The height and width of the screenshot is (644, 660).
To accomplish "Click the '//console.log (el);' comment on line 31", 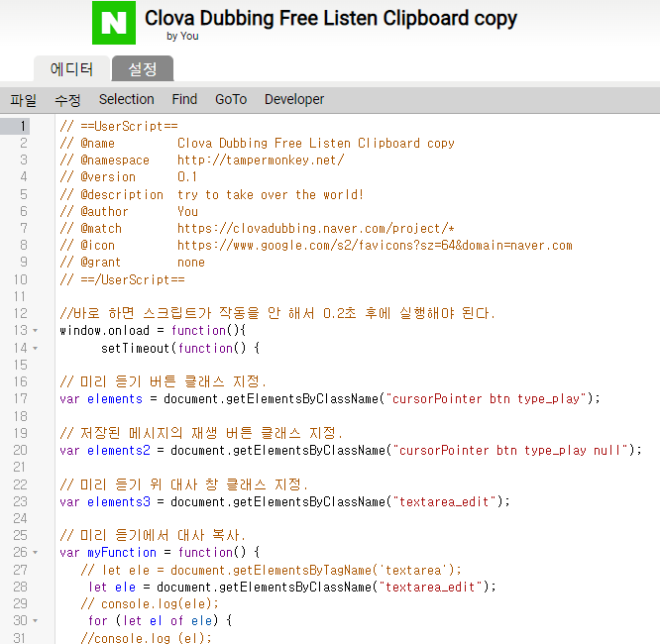I will click(146, 638).
